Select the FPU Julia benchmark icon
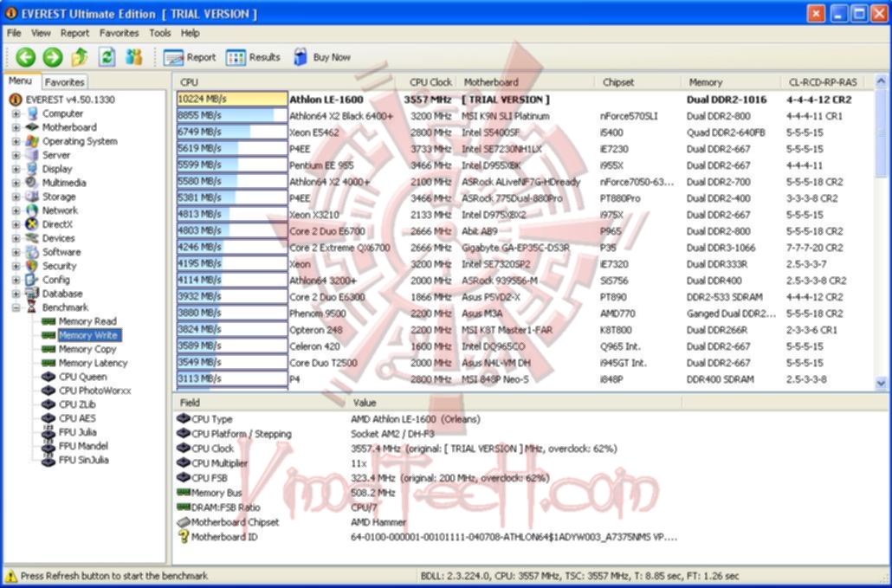Image resolution: width=892 pixels, height=588 pixels. (x=48, y=432)
